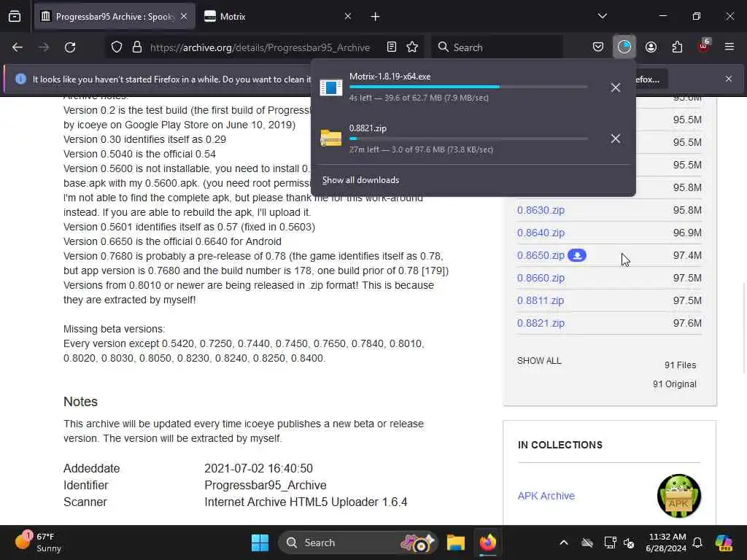Open Save to Pocket icon
747x560 pixels.
pos(598,47)
